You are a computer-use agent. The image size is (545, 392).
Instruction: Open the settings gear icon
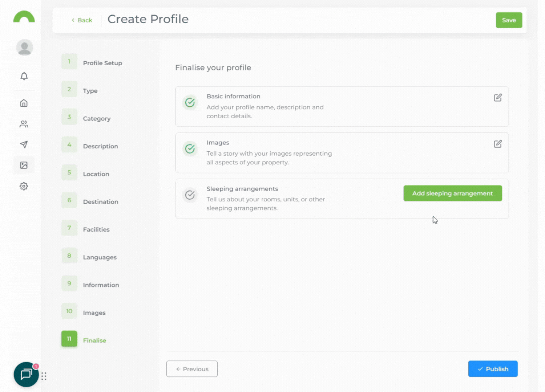pyautogui.click(x=24, y=186)
